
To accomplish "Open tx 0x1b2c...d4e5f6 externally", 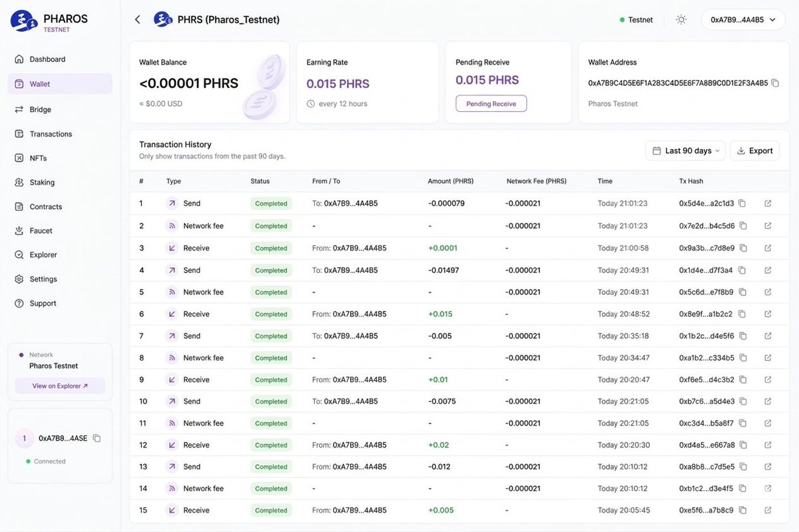I will pos(768,336).
